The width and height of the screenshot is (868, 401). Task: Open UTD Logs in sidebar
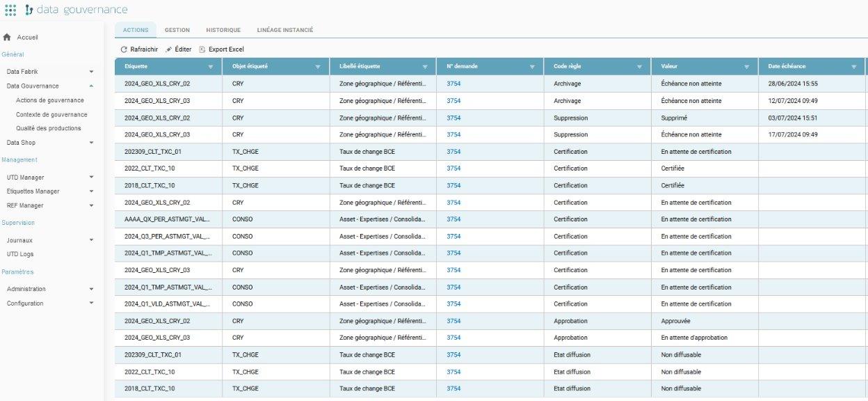click(20, 254)
